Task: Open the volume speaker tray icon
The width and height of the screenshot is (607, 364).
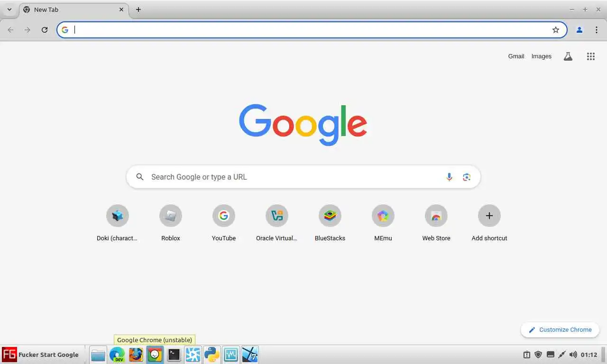Action: (573, 355)
